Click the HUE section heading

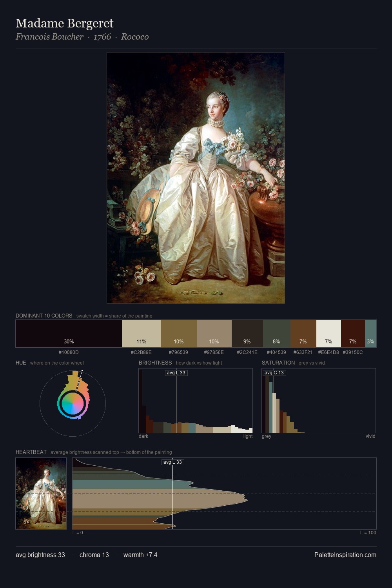point(21,363)
